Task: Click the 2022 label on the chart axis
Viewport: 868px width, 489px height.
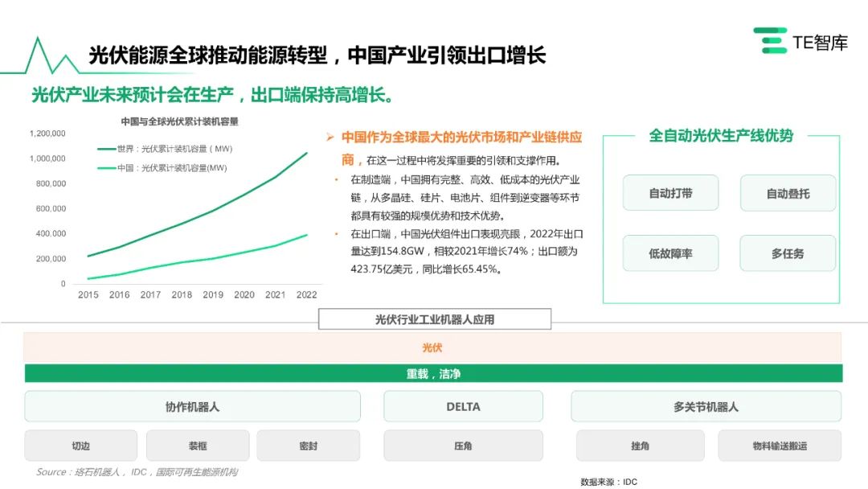Action: 306,295
